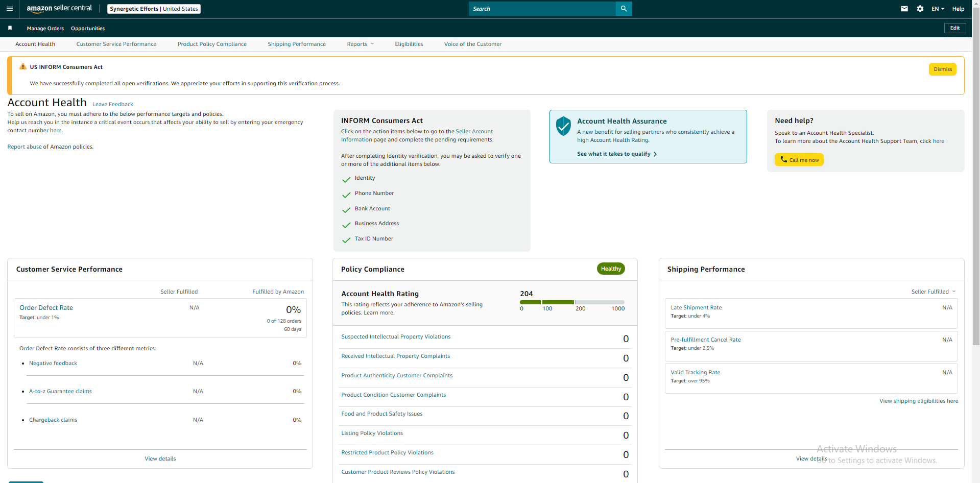Image resolution: width=980 pixels, height=483 pixels.
Task: Open Manage Orders in the top bar
Action: (x=45, y=28)
